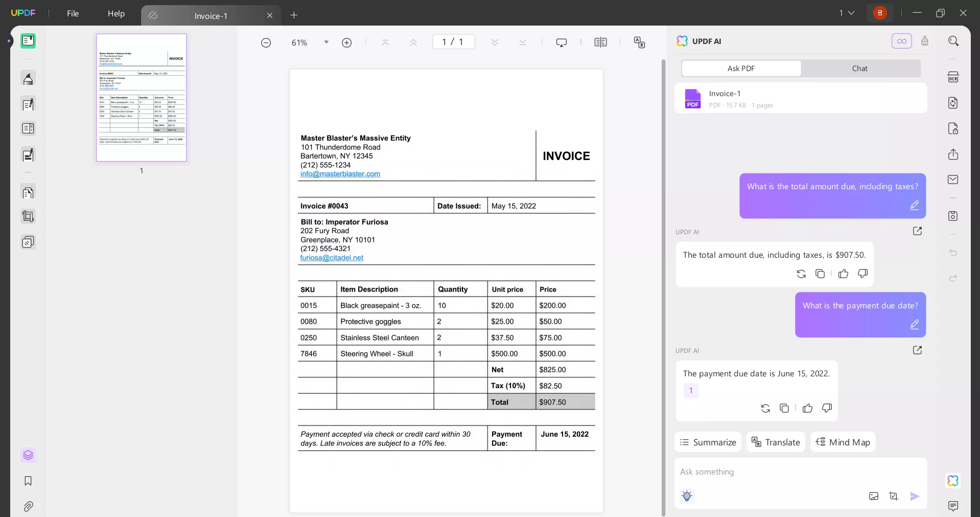Click the zoom out minus icon

click(x=266, y=43)
